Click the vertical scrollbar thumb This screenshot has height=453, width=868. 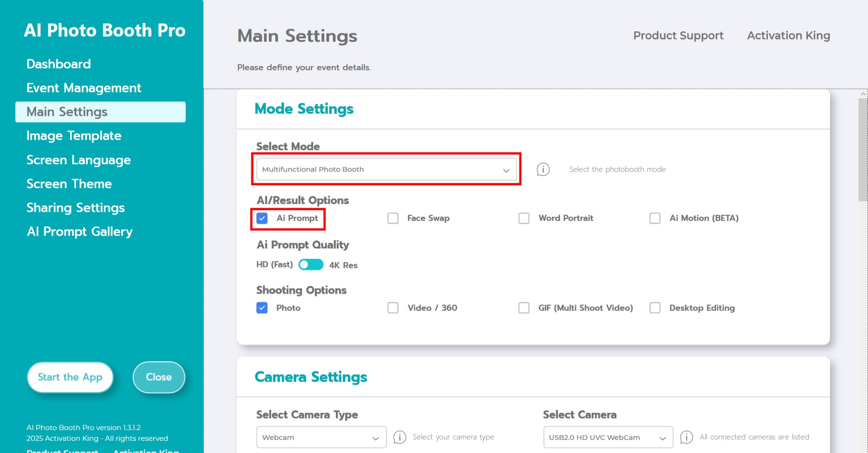[x=863, y=149]
